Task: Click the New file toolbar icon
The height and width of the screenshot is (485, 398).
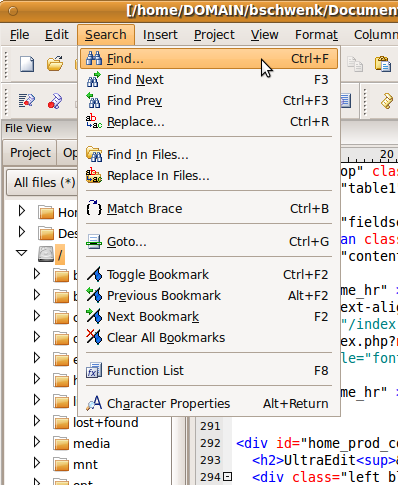Action: click(x=27, y=64)
